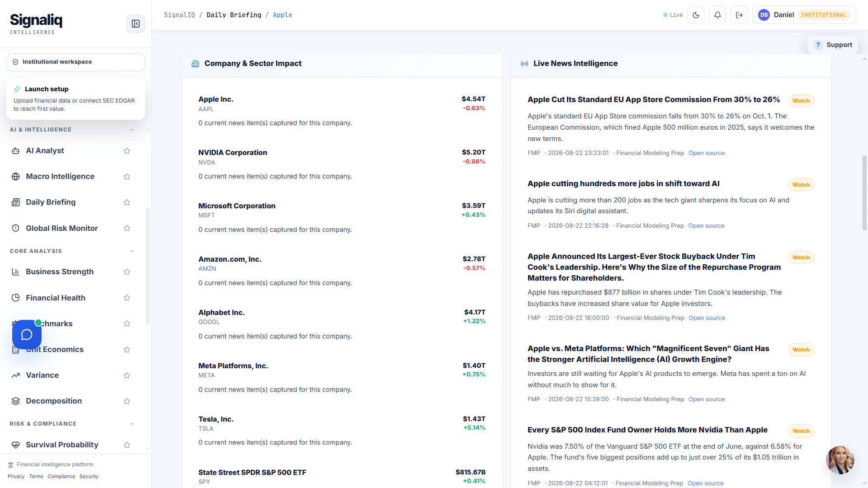Click the Company & Sector Impact building icon

(x=195, y=64)
